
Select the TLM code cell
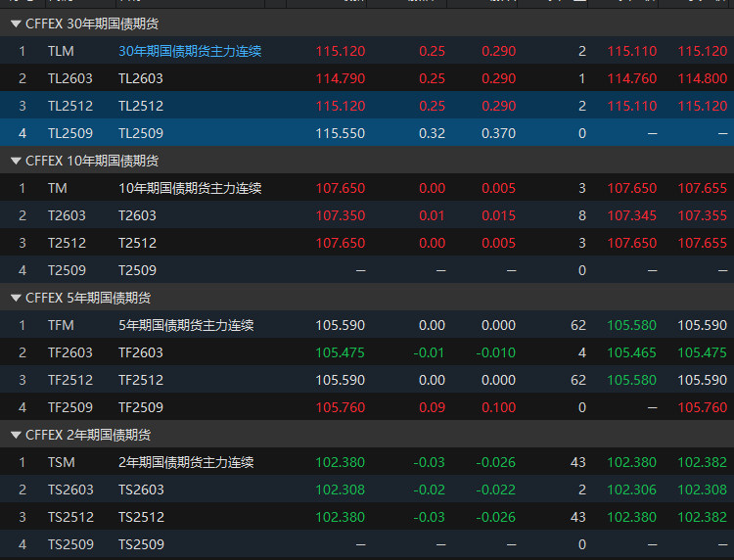coord(61,51)
